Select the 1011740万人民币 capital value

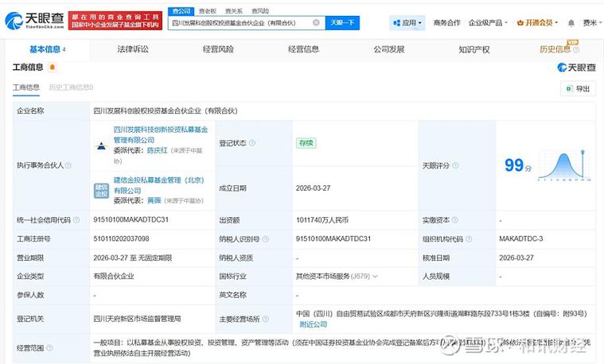click(322, 220)
